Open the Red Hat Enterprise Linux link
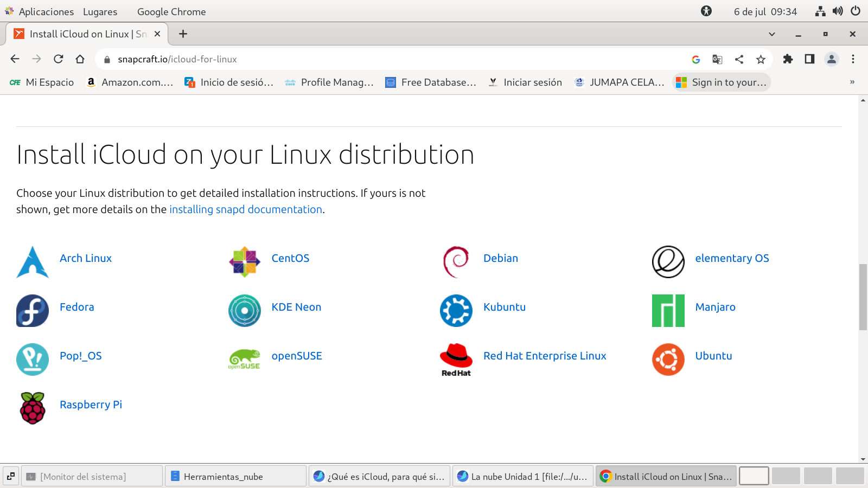 tap(545, 356)
